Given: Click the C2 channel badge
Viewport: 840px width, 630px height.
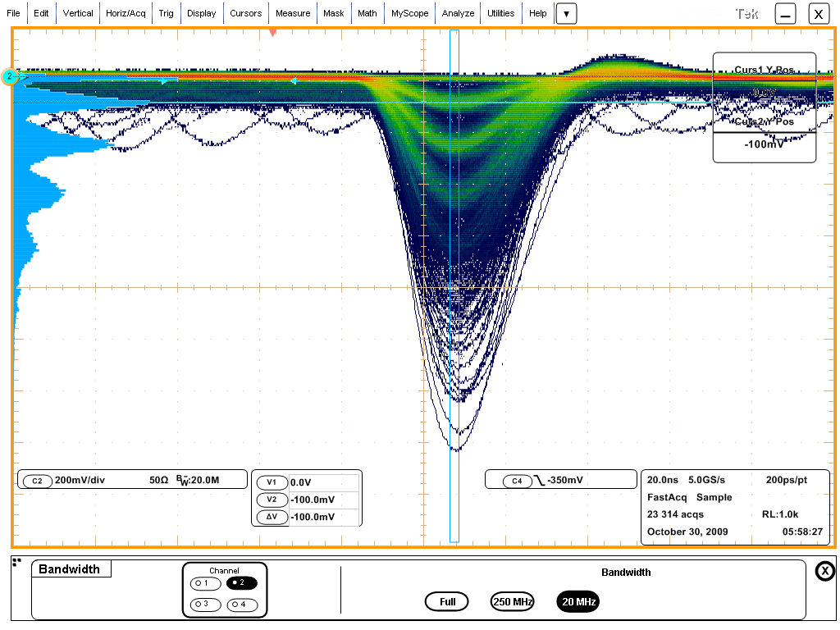Looking at the screenshot, I should pos(36,481).
